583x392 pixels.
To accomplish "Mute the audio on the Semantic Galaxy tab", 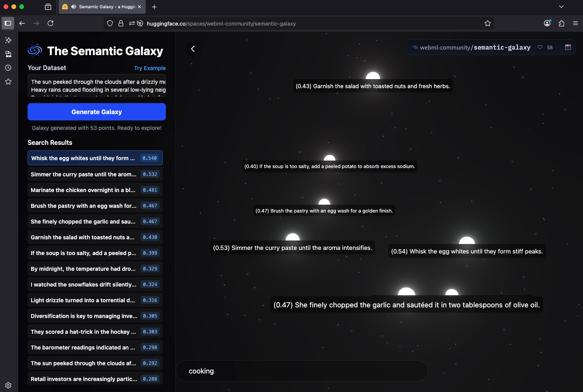I will click(74, 7).
